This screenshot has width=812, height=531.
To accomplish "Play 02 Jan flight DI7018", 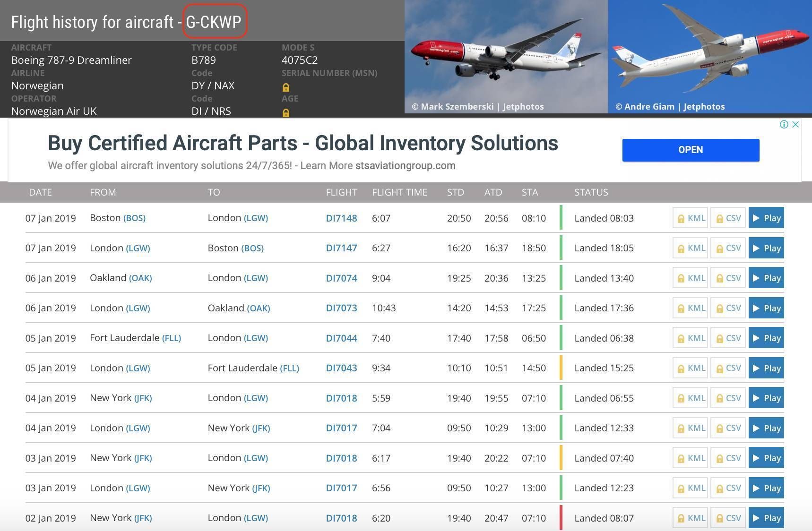I will click(766, 518).
